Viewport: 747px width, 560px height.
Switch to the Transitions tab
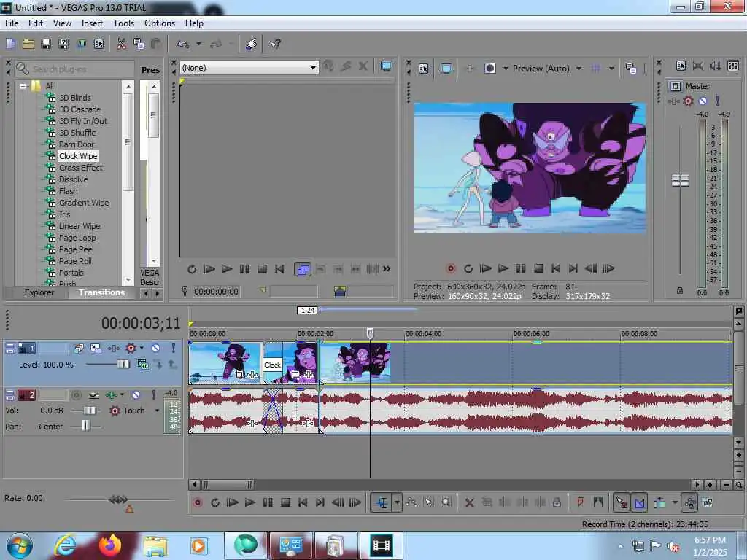(x=101, y=292)
